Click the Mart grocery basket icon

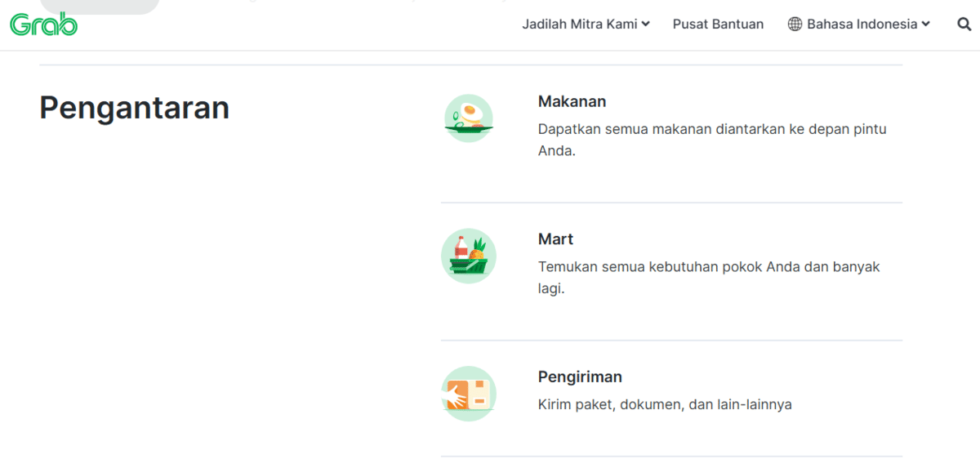469,256
